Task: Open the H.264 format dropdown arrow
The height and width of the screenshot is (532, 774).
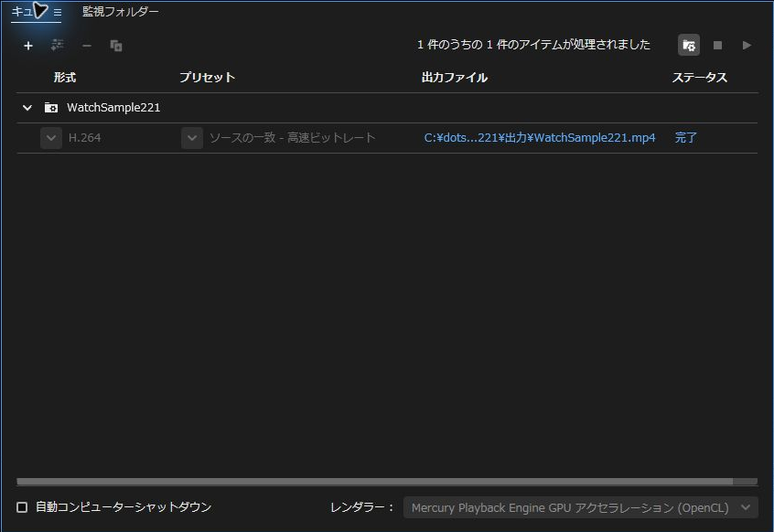Action: (x=51, y=138)
